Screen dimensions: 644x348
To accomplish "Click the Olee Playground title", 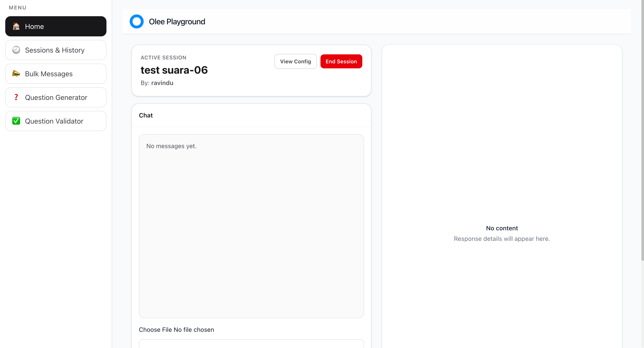I will (177, 22).
